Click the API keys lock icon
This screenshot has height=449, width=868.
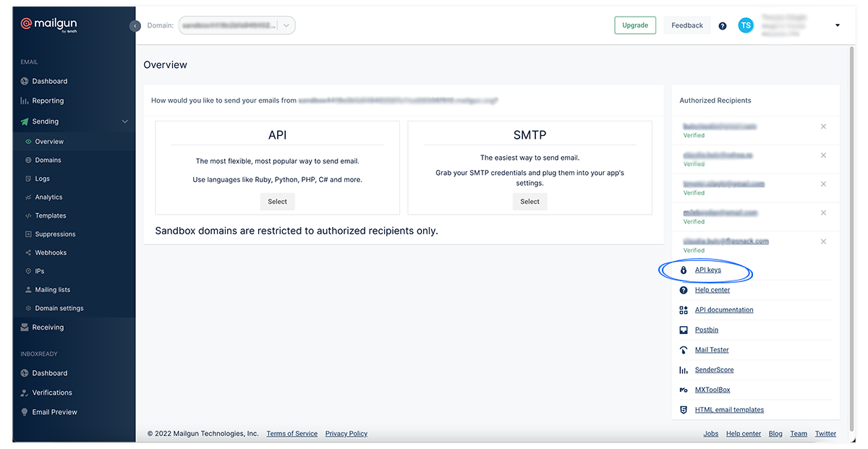pyautogui.click(x=684, y=270)
